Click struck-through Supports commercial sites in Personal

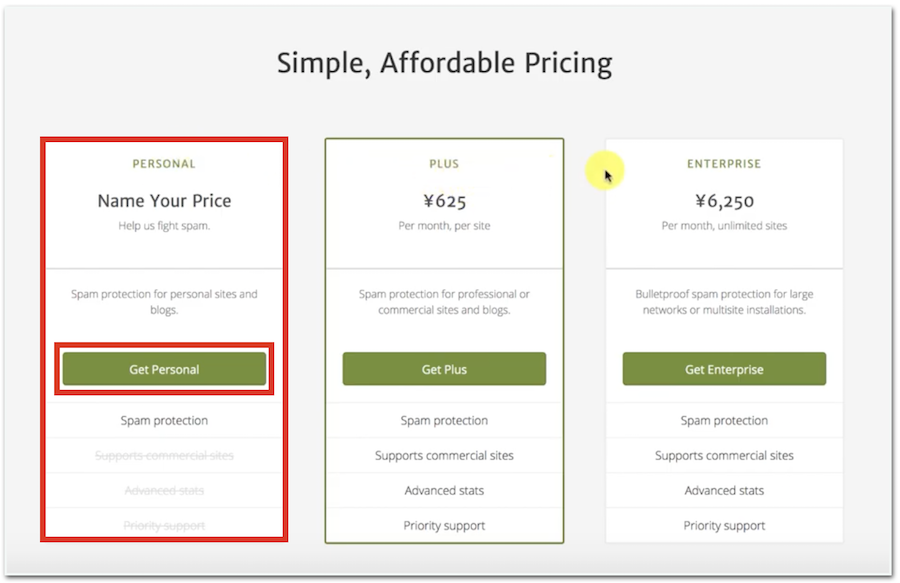click(x=164, y=456)
